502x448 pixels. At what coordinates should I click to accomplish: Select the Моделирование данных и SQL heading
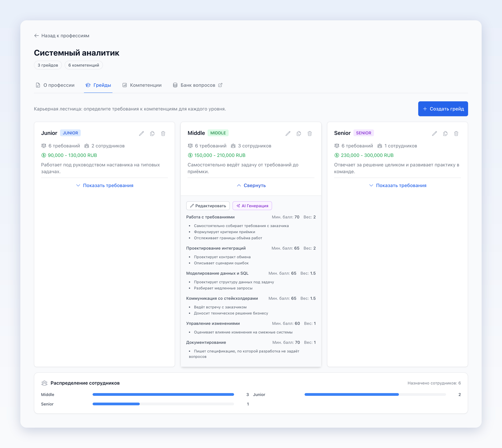pyautogui.click(x=217, y=273)
